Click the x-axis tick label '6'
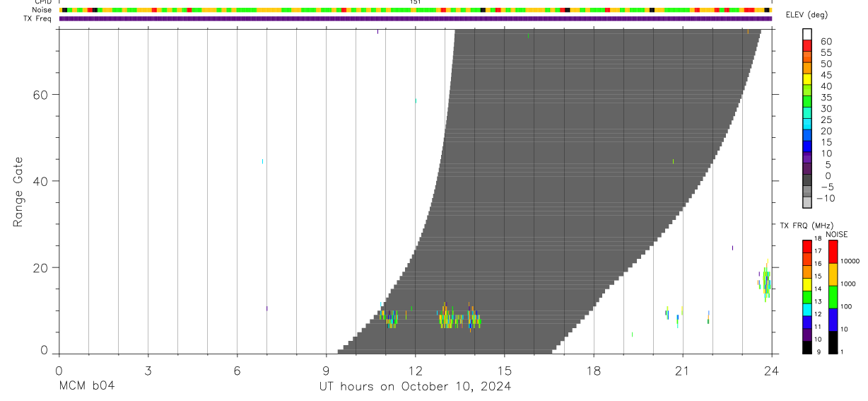The image size is (868, 401). point(237,370)
